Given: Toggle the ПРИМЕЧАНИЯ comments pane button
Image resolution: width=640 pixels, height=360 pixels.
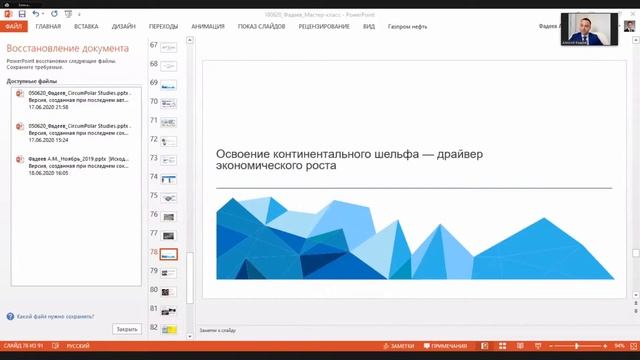Looking at the screenshot, I should 445,346.
